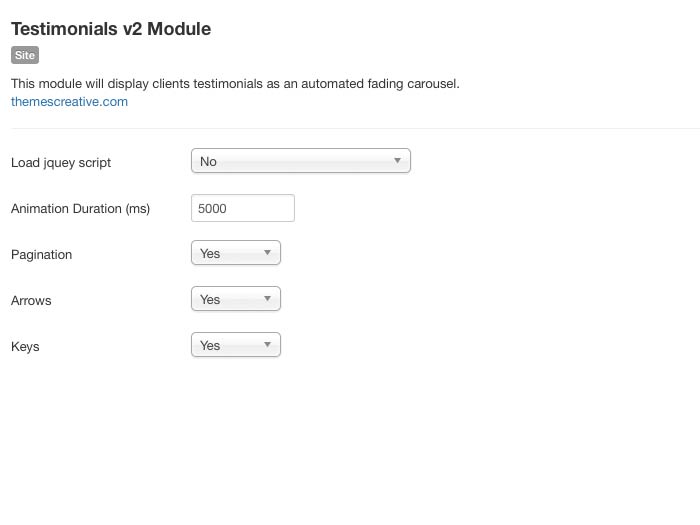Click the Pagination dropdown arrow icon
Viewport: 700px width, 525px height.
[267, 254]
